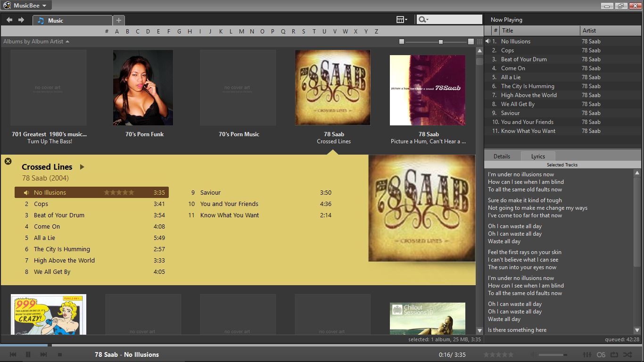644x362 pixels.
Task: Click Now Playing panel header
Action: [x=506, y=20]
